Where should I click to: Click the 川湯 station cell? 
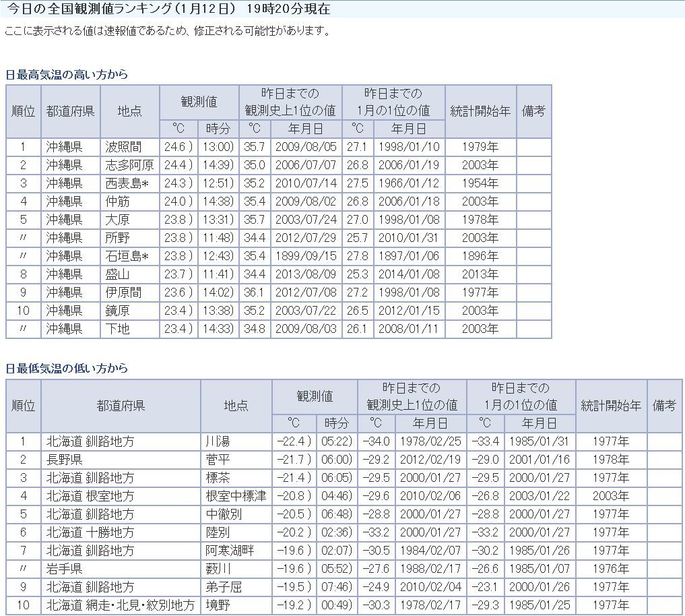218,441
